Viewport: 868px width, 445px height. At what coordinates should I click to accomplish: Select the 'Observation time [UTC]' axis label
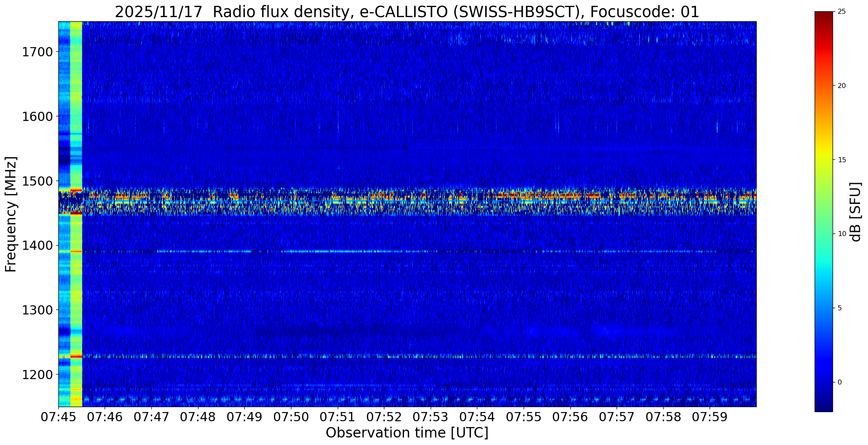(407, 433)
